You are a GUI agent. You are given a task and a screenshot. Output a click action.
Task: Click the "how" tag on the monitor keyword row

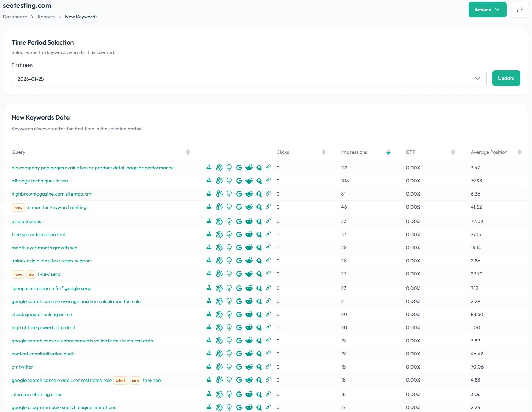(18, 208)
